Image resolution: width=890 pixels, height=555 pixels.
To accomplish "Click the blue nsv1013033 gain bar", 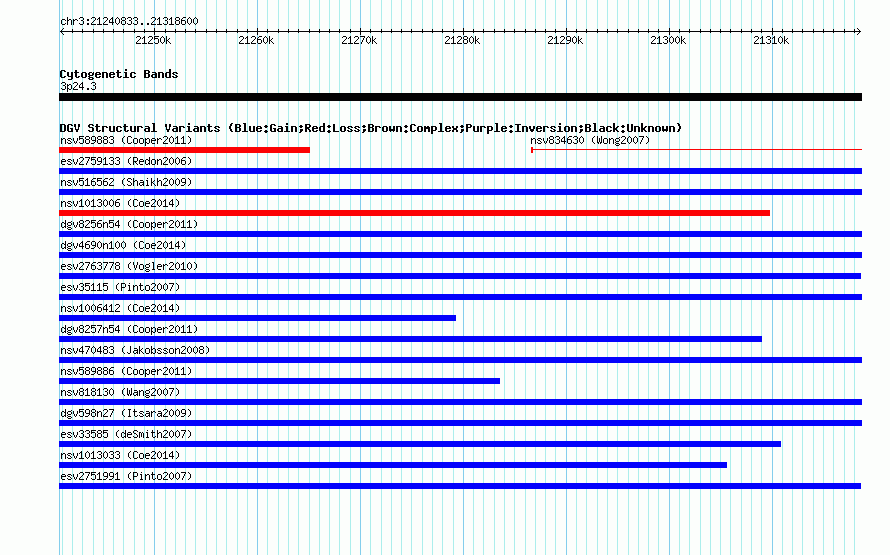I will pyautogui.click(x=393, y=465).
